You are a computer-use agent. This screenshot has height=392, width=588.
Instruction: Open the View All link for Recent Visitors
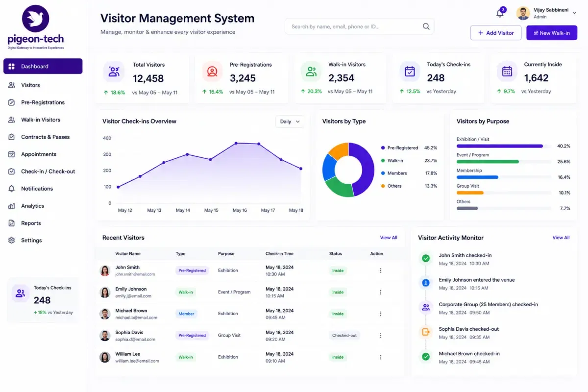pyautogui.click(x=389, y=238)
